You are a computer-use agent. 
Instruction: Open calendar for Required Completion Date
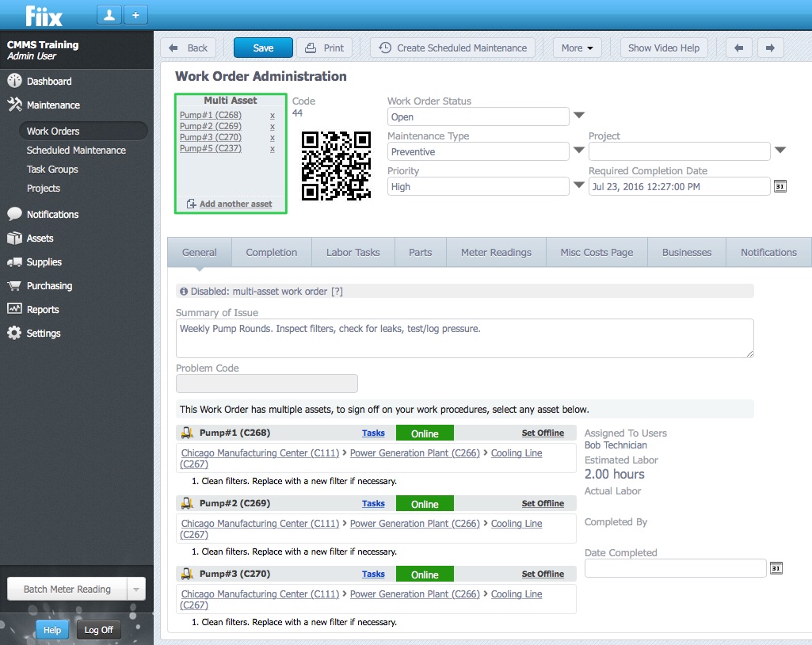pos(780,186)
